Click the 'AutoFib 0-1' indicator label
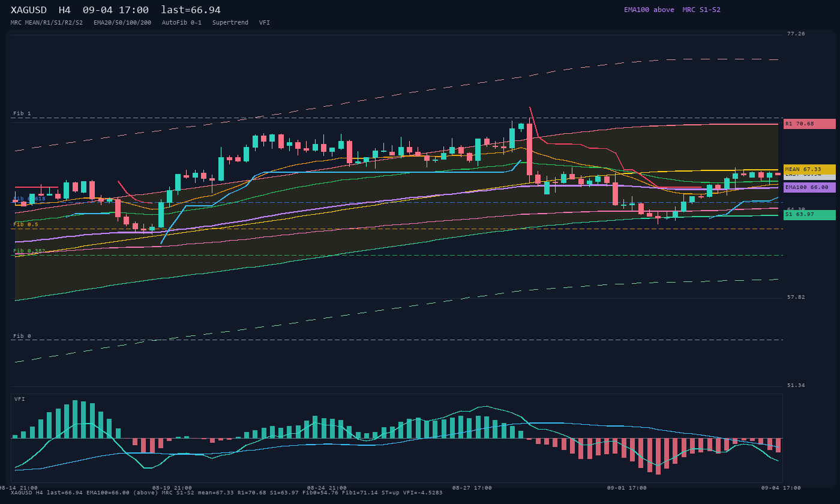 [x=182, y=23]
